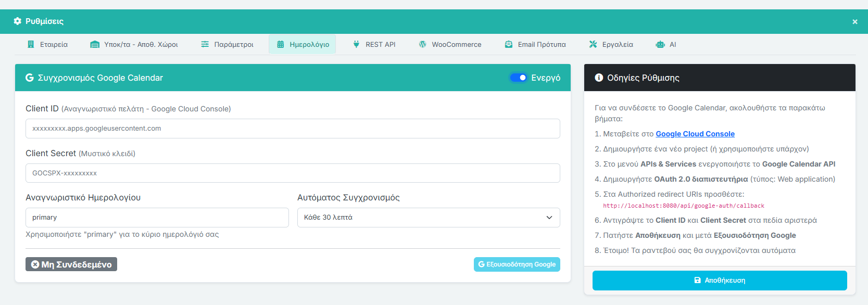Open the Εταιρεία tab
This screenshot has height=305, width=868.
pyautogui.click(x=47, y=44)
